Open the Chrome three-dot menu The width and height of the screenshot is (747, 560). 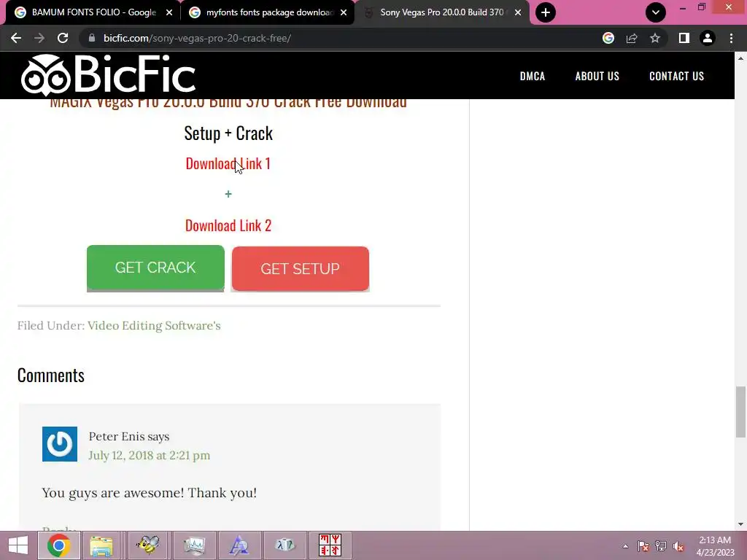point(731,38)
